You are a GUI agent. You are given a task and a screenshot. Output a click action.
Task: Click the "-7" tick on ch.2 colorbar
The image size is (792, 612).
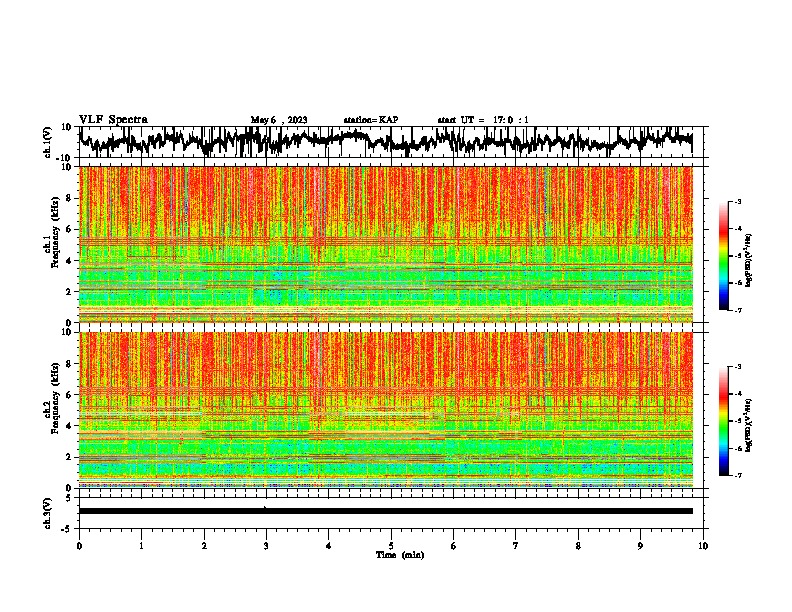click(738, 475)
